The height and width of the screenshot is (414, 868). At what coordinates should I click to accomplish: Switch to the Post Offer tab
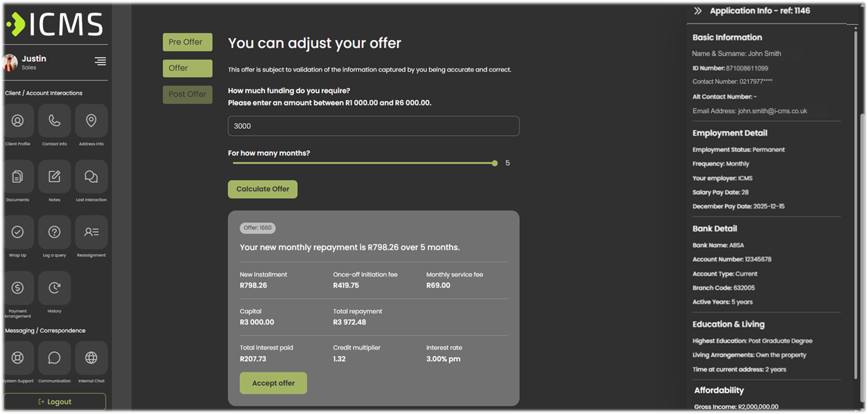pyautogui.click(x=187, y=95)
